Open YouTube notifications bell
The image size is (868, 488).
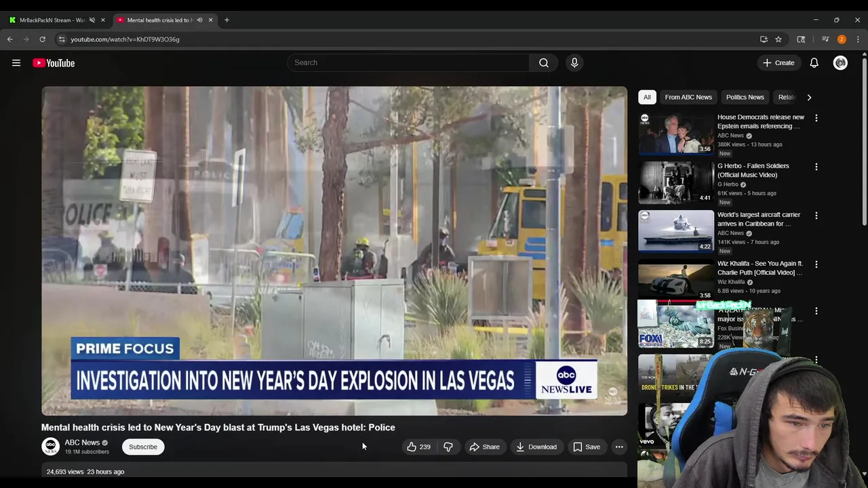point(814,63)
